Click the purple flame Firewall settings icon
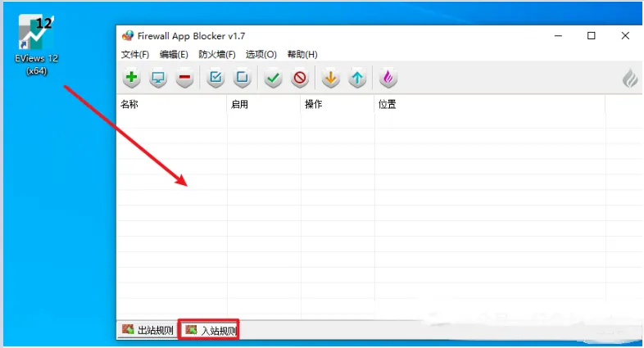Image resolution: width=644 pixels, height=348 pixels. tap(388, 78)
